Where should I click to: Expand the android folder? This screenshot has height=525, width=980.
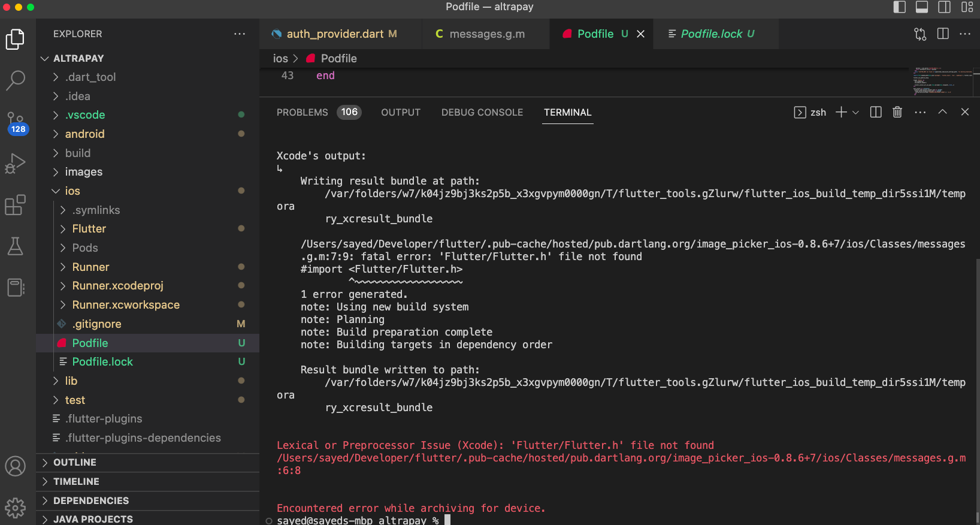84,134
